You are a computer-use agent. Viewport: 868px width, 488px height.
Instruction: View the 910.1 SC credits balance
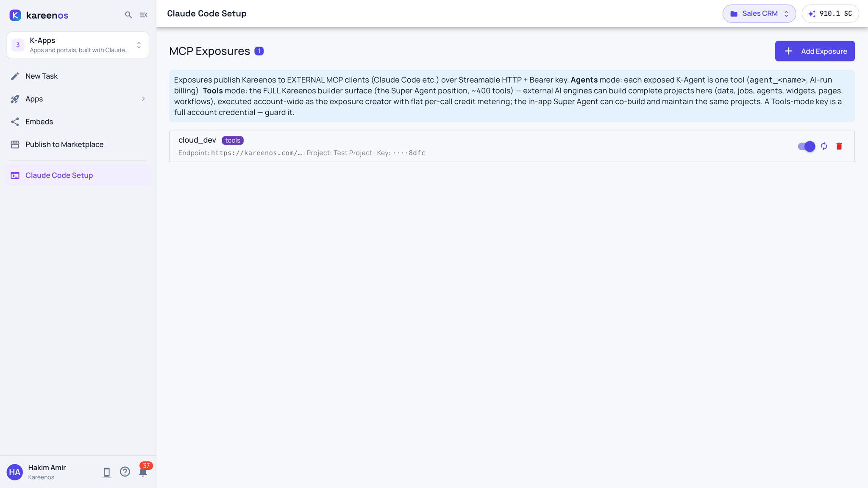(830, 14)
